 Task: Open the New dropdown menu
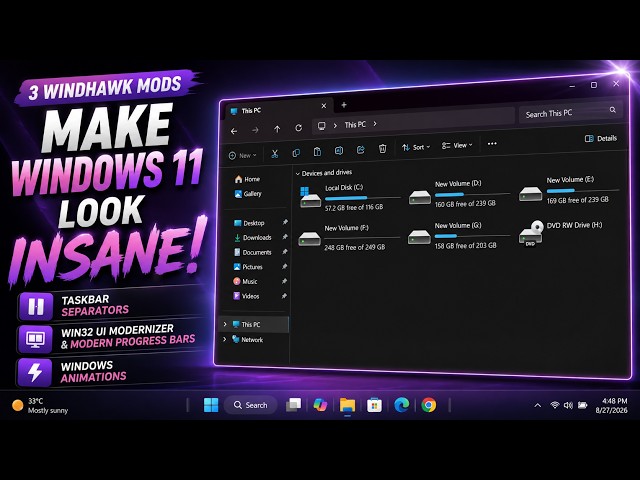pyautogui.click(x=243, y=156)
